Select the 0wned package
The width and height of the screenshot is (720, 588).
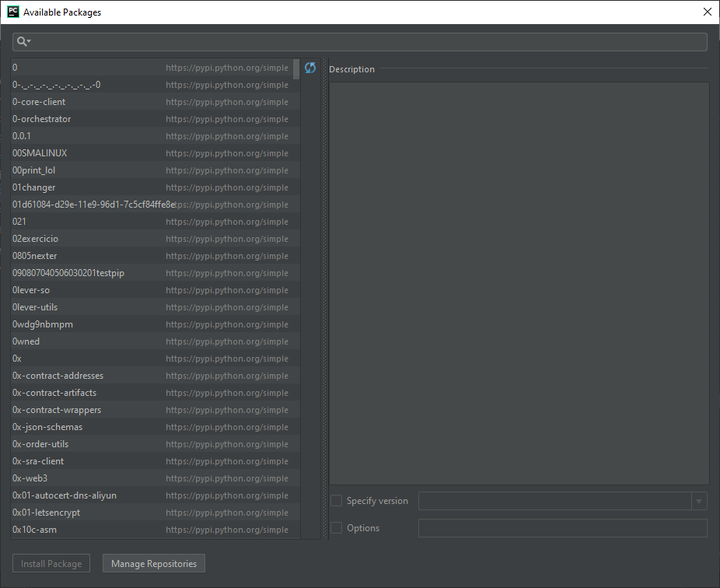click(x=156, y=341)
